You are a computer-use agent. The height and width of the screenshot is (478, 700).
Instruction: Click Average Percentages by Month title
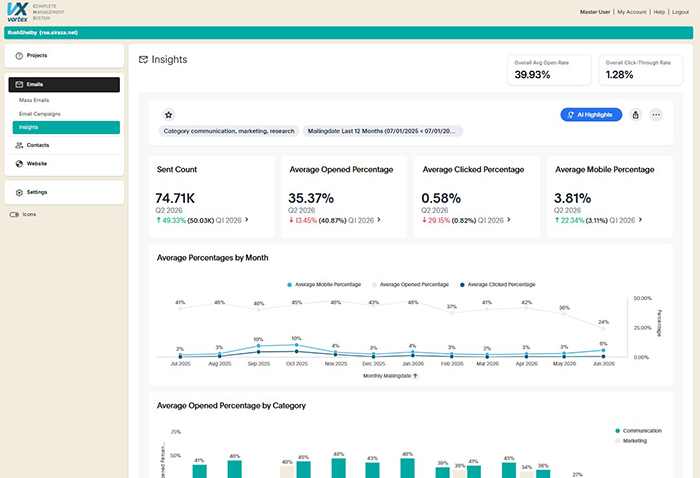click(212, 258)
